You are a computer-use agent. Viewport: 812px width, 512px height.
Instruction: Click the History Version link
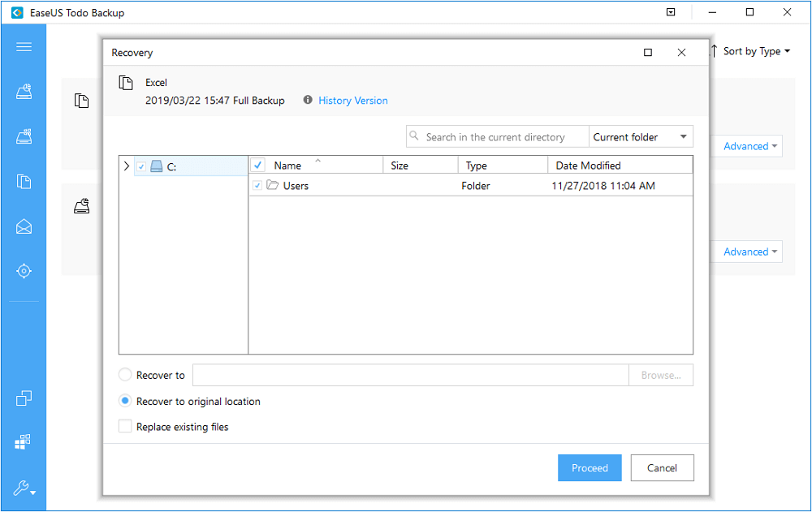pyautogui.click(x=353, y=100)
